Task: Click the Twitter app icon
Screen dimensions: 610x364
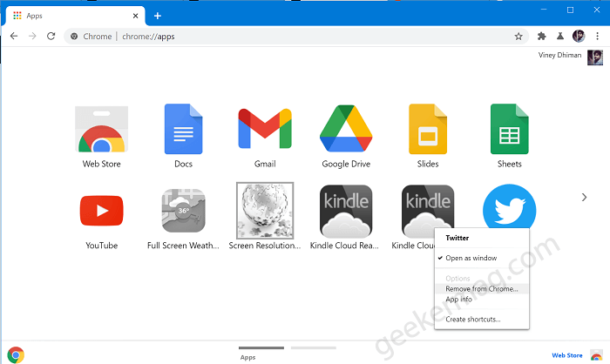Action: 510,206
